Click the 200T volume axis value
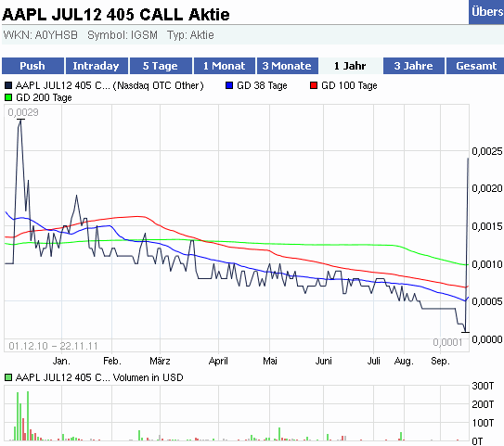504x446 pixels. click(483, 404)
